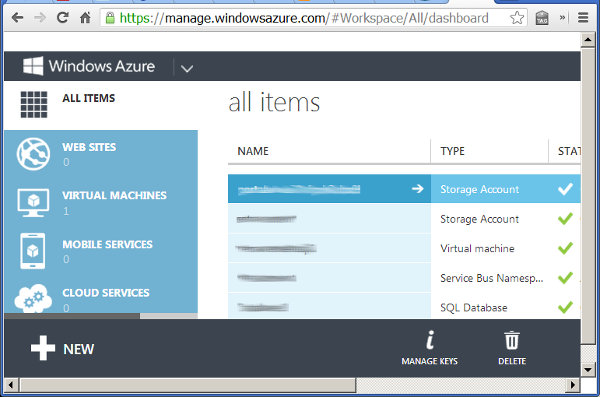The image size is (600, 397).
Task: Select the Service Bus Namesp... row
Action: tap(404, 278)
